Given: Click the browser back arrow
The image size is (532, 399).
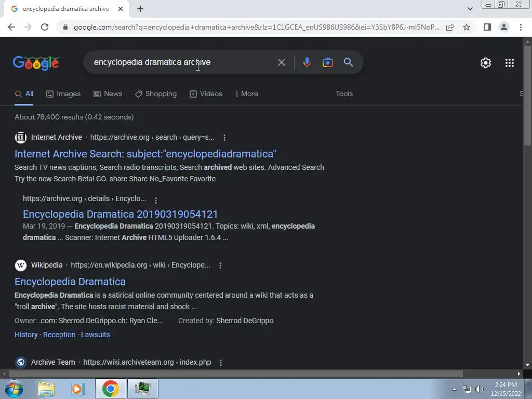Looking at the screenshot, I should tap(11, 27).
